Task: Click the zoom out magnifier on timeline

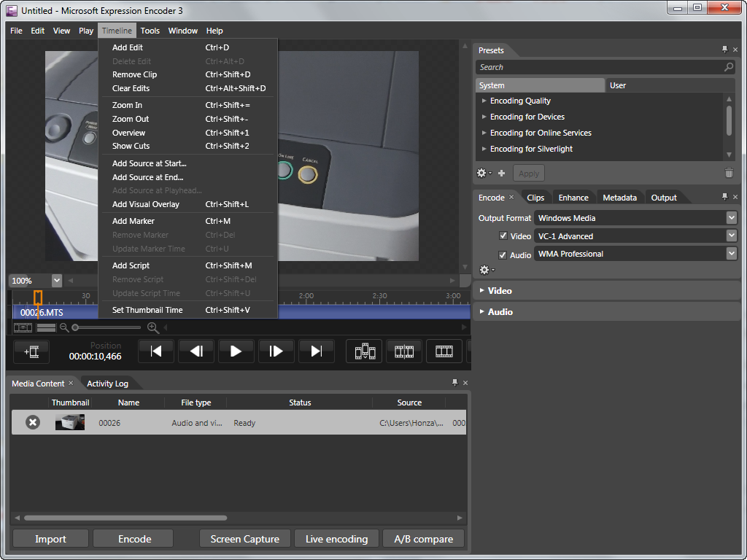Action: (64, 327)
